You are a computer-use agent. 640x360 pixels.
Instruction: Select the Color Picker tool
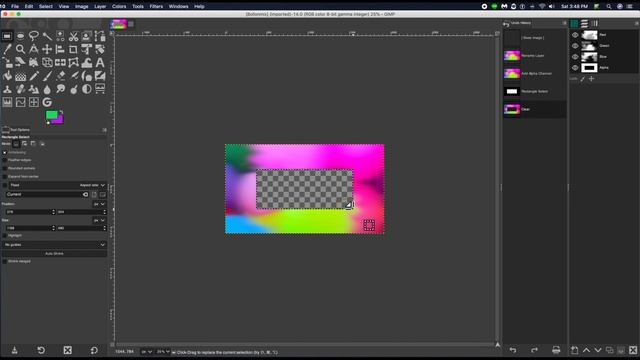coord(7,49)
